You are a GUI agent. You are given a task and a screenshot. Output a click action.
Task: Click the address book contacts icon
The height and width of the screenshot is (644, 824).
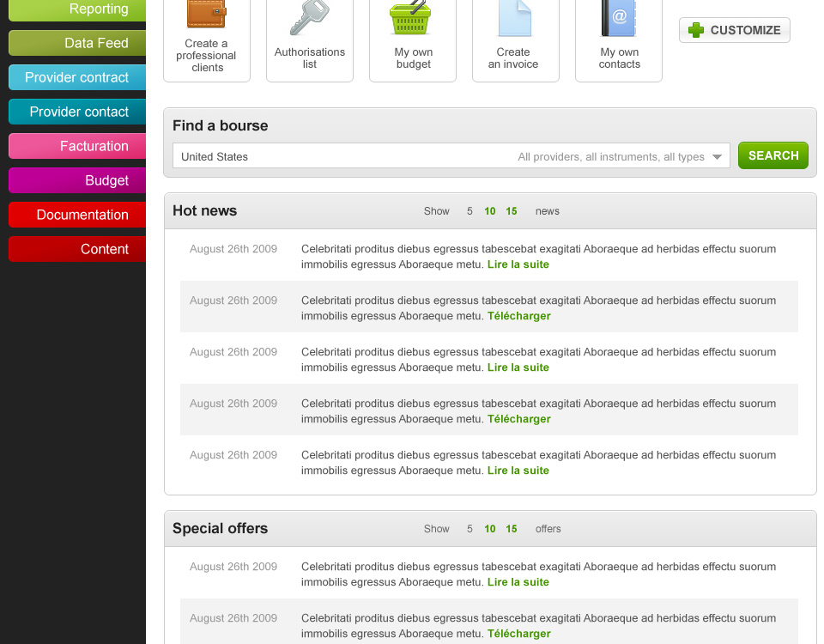tap(619, 18)
